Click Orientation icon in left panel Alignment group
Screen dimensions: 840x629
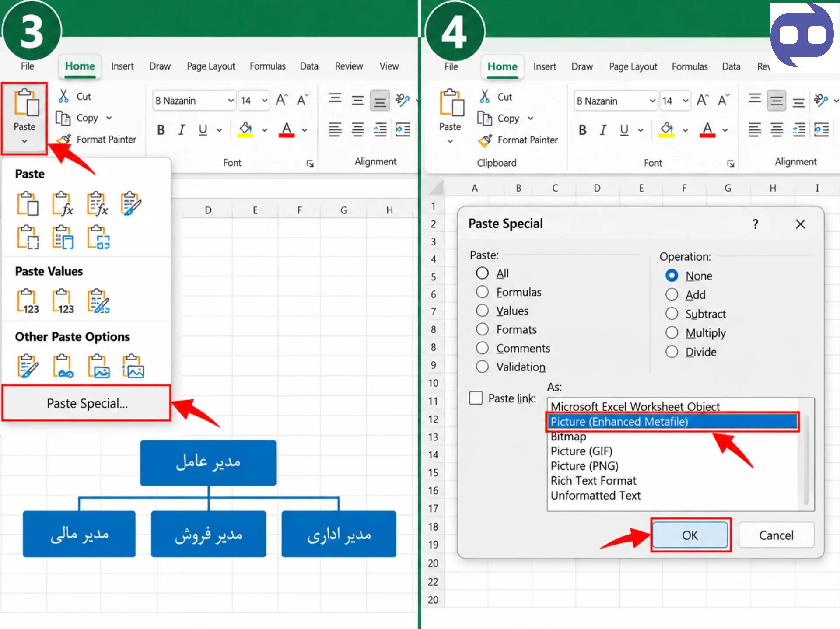tap(402, 100)
